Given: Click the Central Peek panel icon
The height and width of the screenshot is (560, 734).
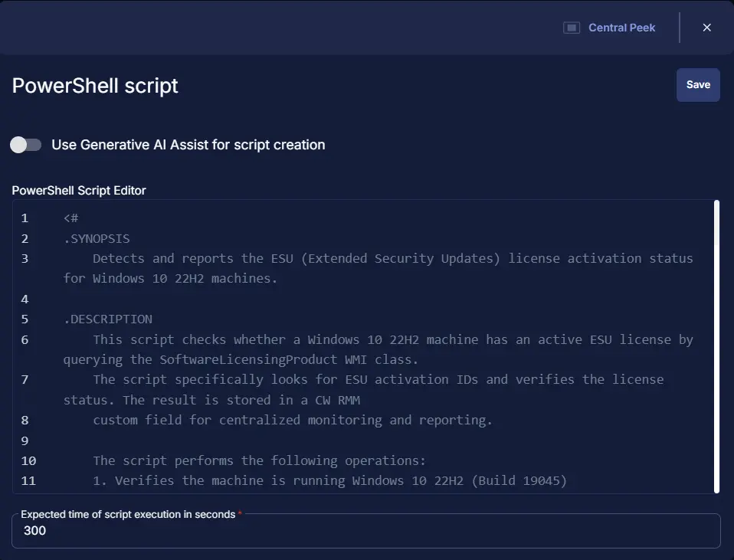Looking at the screenshot, I should click(571, 28).
